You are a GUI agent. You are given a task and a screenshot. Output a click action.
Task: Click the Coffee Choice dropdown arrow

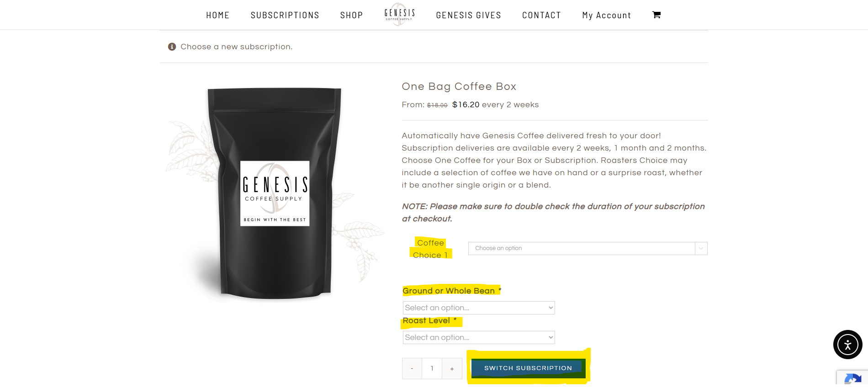[701, 248]
